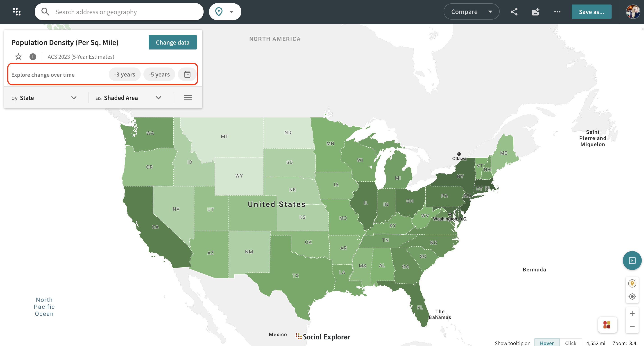The image size is (644, 346).
Task: Toggle the -3 years comparison chip
Action: point(125,74)
